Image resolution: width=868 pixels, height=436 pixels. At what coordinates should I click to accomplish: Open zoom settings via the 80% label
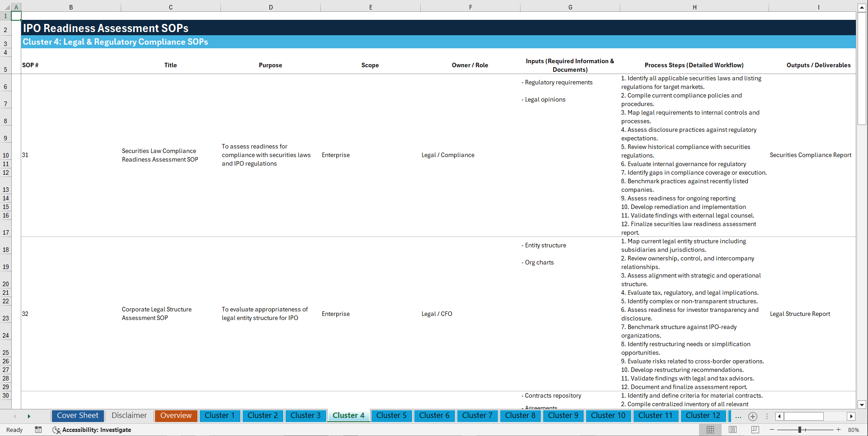click(x=854, y=430)
